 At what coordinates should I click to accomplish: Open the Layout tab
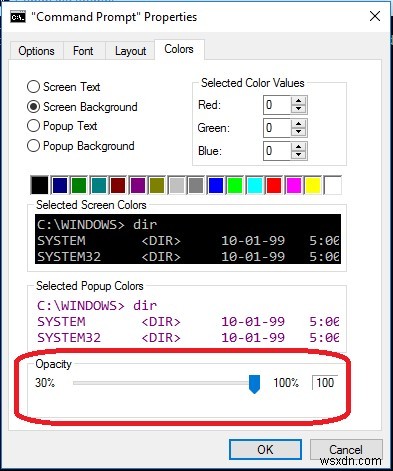pyautogui.click(x=130, y=51)
